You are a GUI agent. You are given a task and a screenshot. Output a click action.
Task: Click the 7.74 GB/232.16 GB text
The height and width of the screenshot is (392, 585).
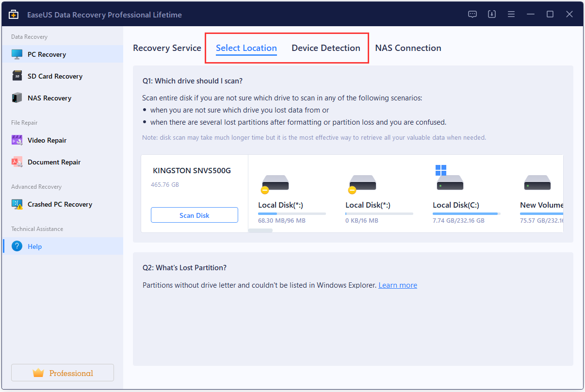click(458, 221)
